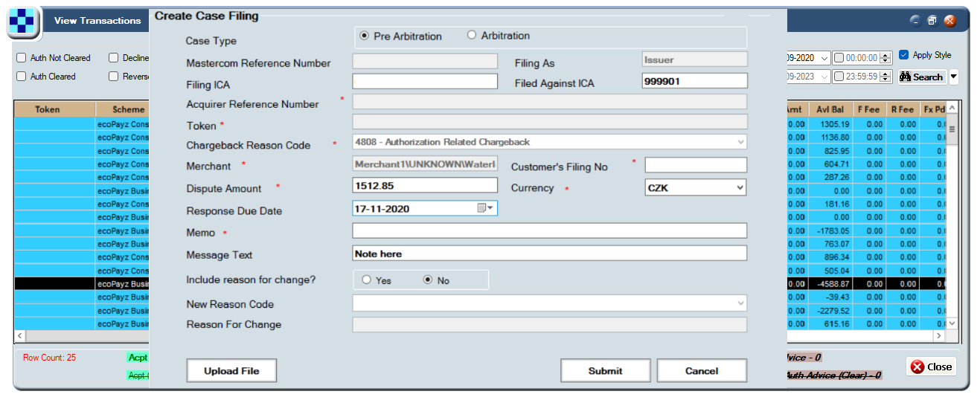The width and height of the screenshot is (980, 400).
Task: Click the blue checkered application logo icon
Action: [22, 22]
